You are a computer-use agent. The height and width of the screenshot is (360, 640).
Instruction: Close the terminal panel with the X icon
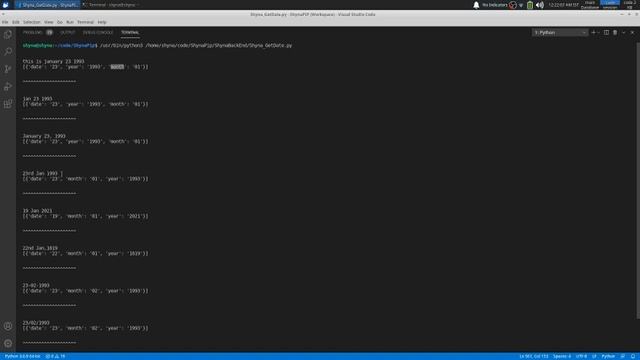pyautogui.click(x=632, y=32)
